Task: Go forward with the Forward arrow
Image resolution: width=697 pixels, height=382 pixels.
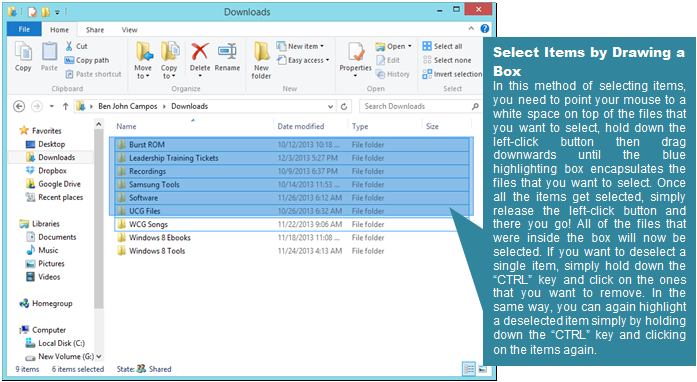Action: [37, 106]
